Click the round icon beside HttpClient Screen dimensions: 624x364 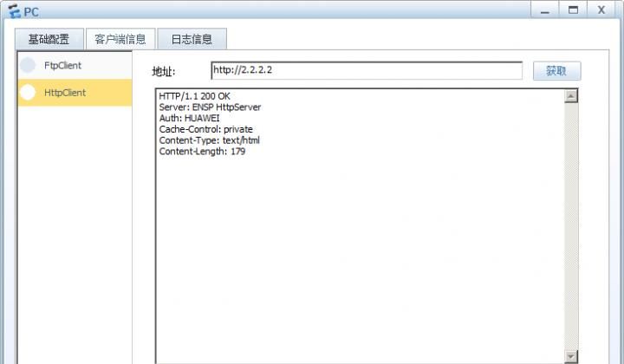pyautogui.click(x=29, y=93)
